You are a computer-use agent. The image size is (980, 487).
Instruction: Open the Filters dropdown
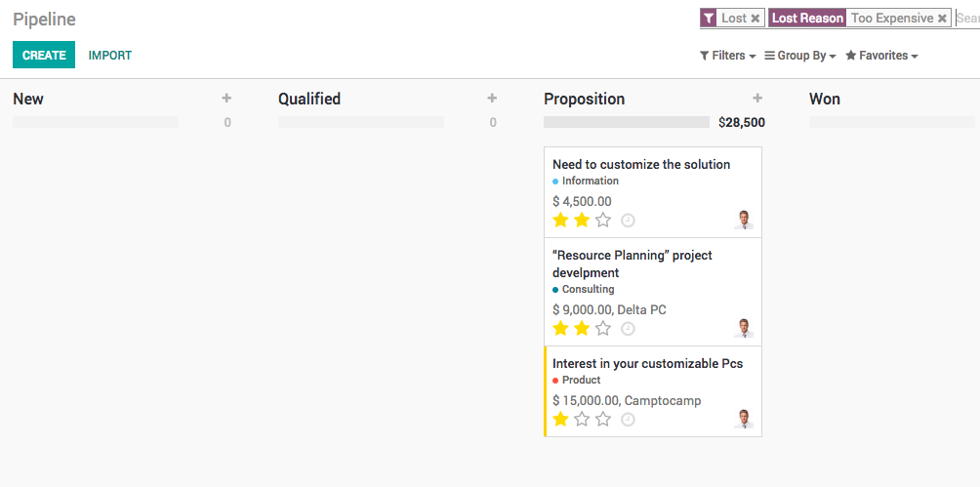pyautogui.click(x=728, y=56)
